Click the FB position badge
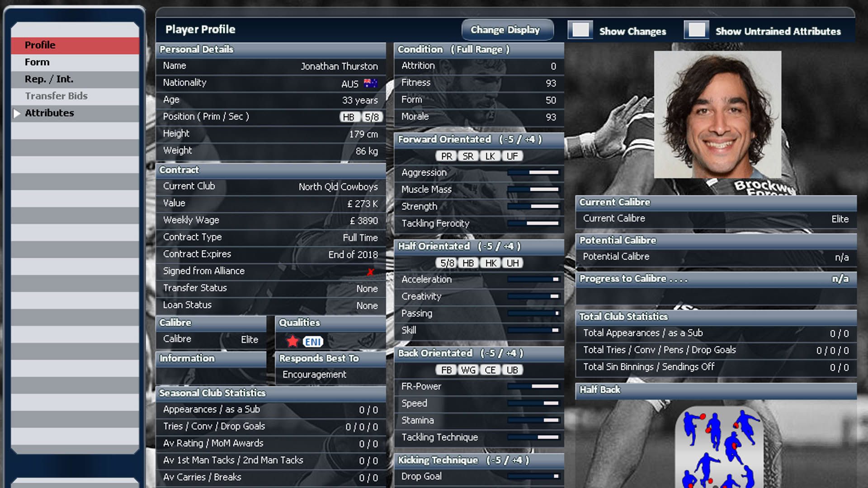The height and width of the screenshot is (488, 868). click(x=446, y=370)
